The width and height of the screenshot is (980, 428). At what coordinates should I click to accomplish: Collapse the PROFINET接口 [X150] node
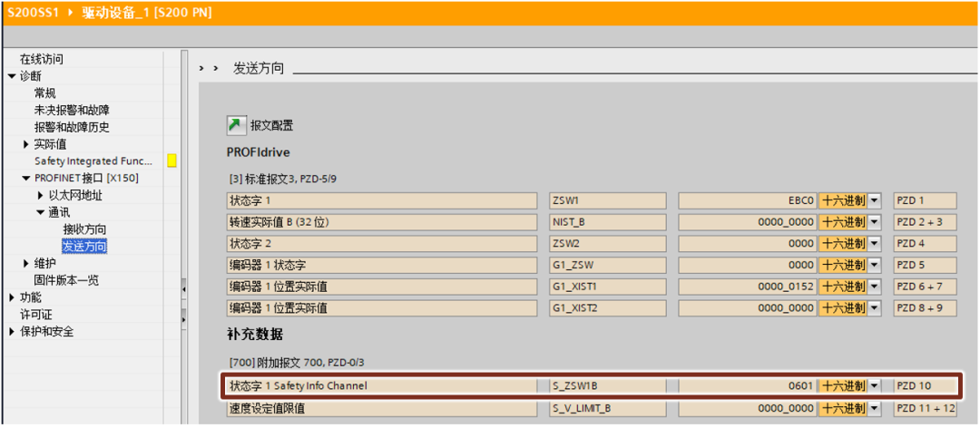pyautogui.click(x=26, y=178)
